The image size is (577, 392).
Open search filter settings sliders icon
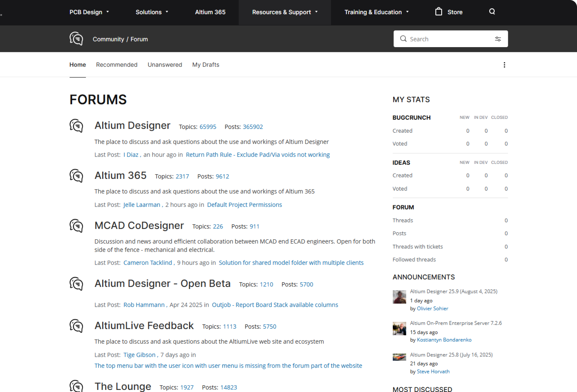tap(498, 39)
